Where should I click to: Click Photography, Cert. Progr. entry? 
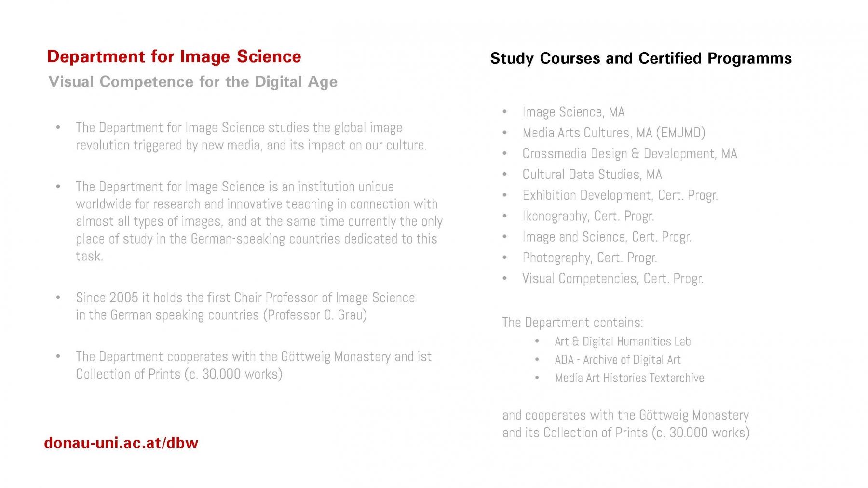[x=590, y=258]
